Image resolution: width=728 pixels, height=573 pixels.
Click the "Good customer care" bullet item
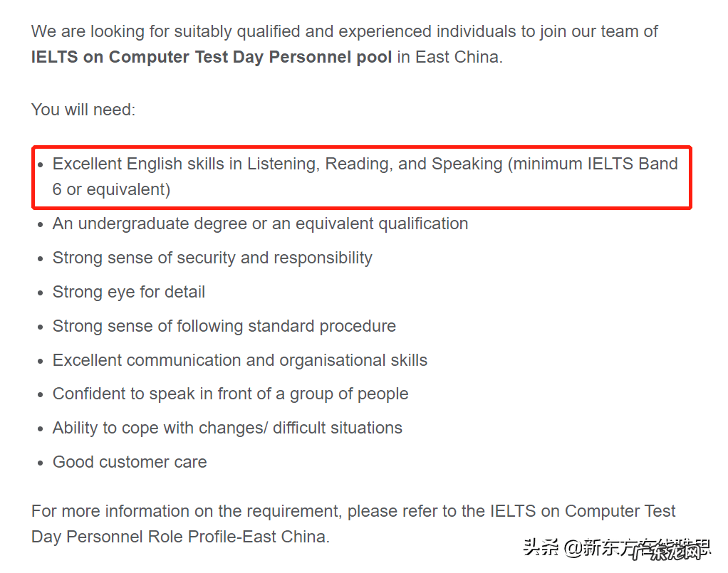[x=130, y=463]
